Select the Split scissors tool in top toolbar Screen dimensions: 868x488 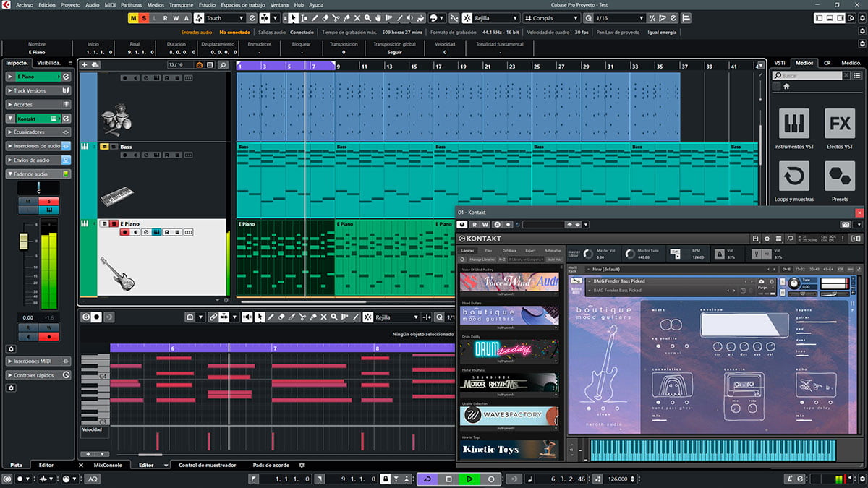[x=336, y=17]
